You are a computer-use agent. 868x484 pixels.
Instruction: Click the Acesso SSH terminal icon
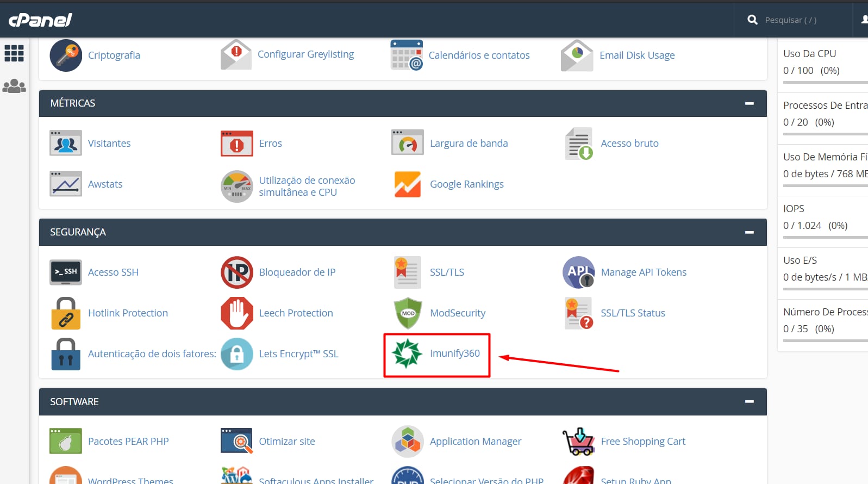(66, 272)
